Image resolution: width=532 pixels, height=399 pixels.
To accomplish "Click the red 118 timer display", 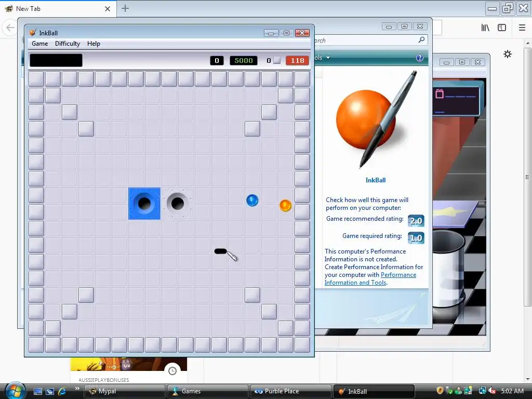I will (297, 60).
